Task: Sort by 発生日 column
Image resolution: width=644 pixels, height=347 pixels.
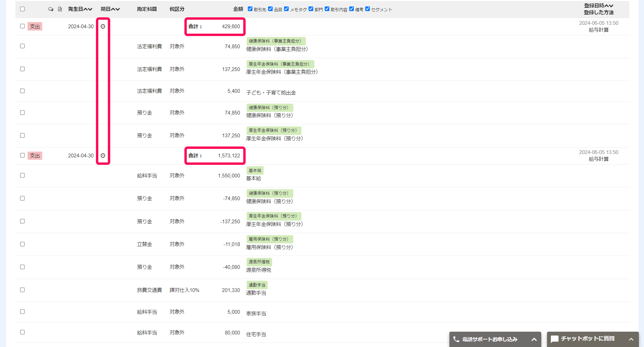Action: click(x=80, y=9)
